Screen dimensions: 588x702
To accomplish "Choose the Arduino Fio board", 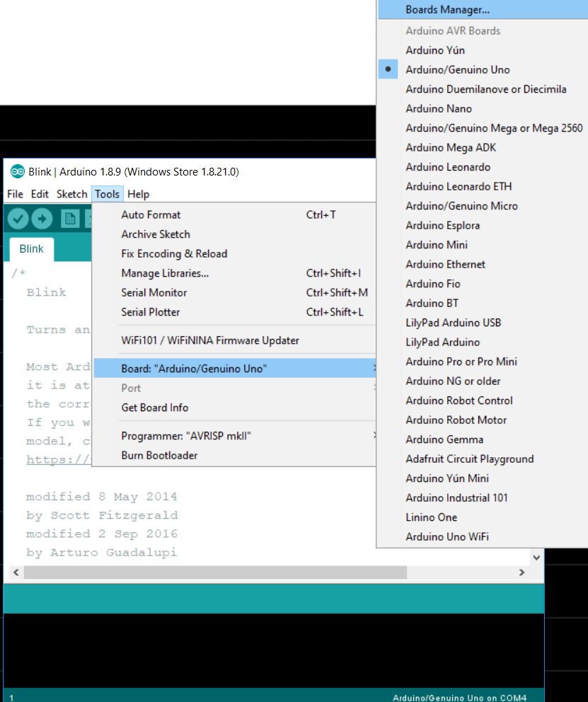I will pyautogui.click(x=483, y=284).
